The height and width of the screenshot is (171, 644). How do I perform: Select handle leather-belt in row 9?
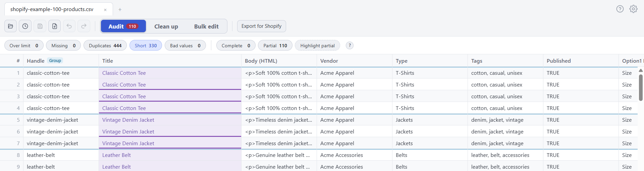pyautogui.click(x=61, y=167)
